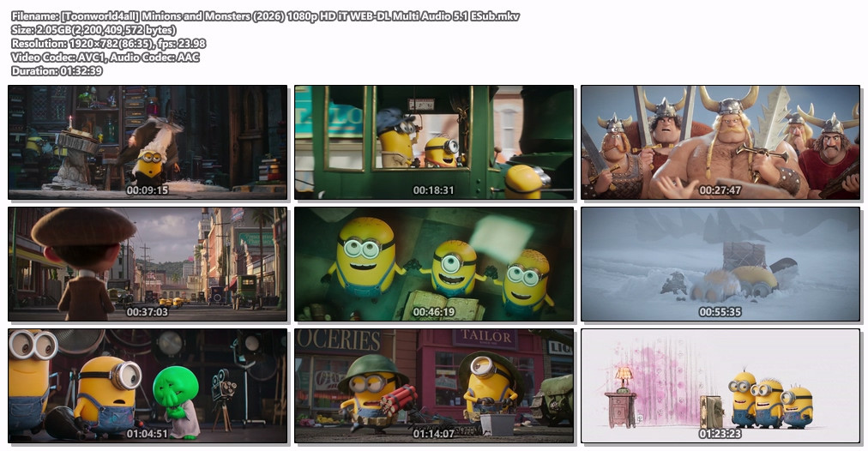The width and height of the screenshot is (868, 451).
Task: Open the thumbnail timestamped 01:14:07
Action: [x=434, y=386]
